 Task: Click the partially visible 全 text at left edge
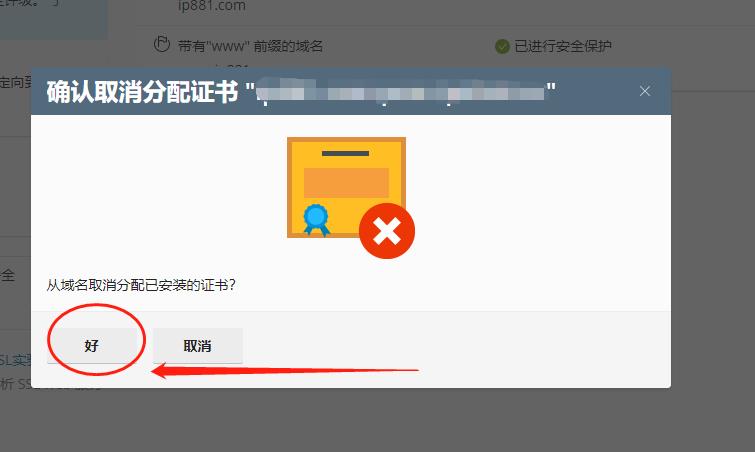[8, 275]
